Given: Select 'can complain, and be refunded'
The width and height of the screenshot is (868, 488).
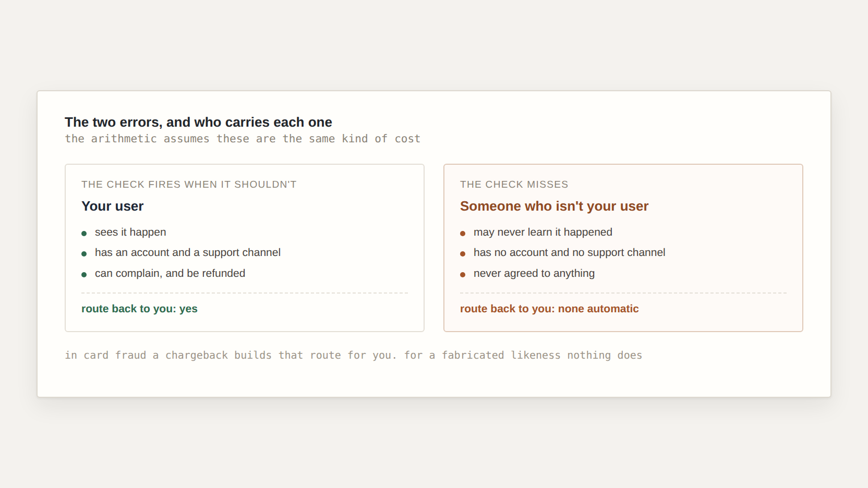Looking at the screenshot, I should (170, 273).
